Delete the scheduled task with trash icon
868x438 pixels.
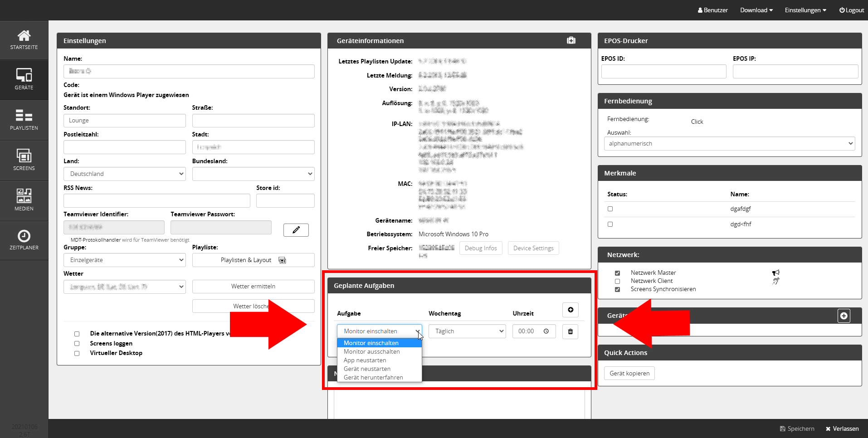tap(570, 331)
